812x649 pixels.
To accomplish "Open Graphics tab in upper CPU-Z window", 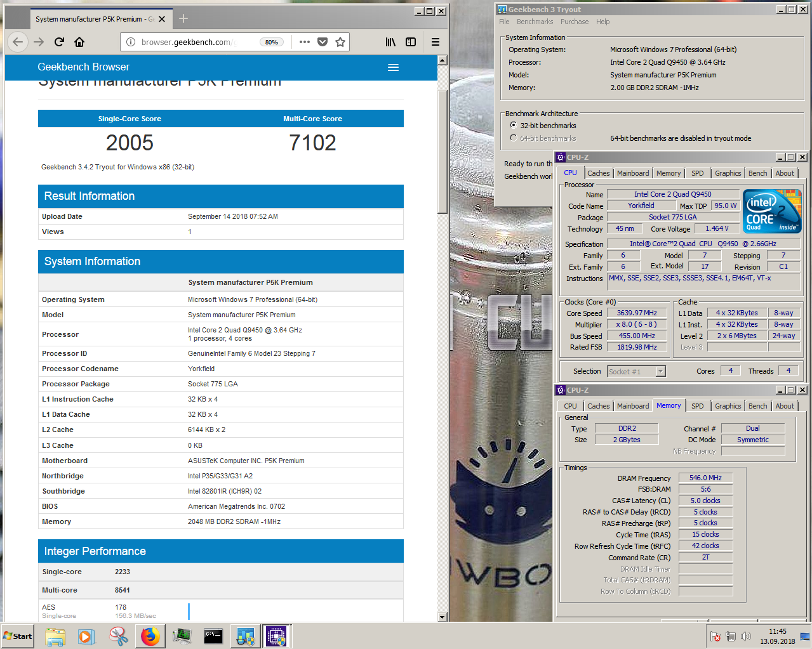I will (728, 173).
